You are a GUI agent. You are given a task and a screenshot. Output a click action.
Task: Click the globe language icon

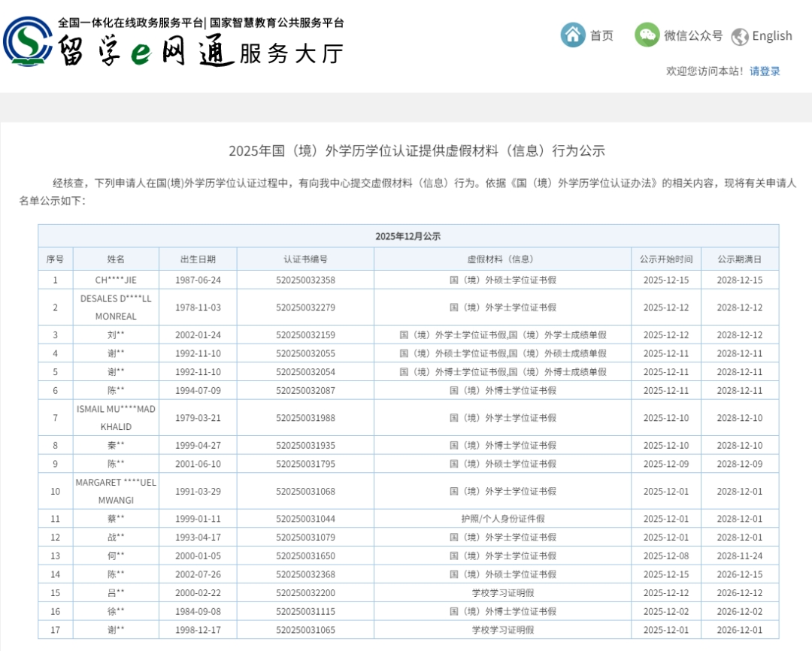[740, 36]
